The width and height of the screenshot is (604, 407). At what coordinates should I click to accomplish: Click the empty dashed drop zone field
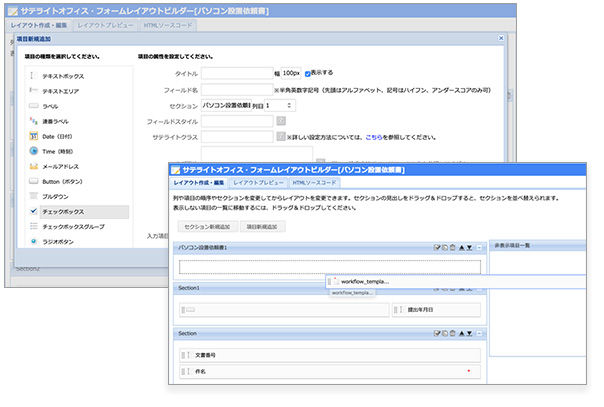pyautogui.click(x=330, y=267)
